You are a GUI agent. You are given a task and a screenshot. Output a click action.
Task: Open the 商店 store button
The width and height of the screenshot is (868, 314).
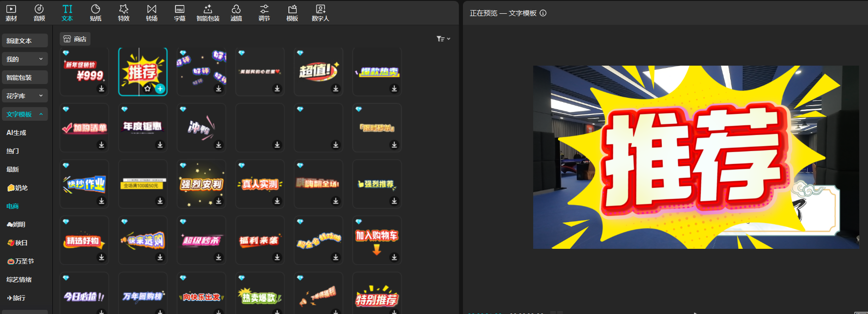pos(75,39)
